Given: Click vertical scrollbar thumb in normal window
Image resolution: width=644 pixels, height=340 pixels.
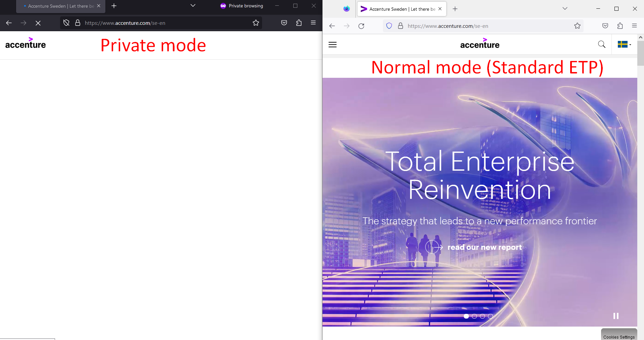Looking at the screenshot, I should (641, 53).
